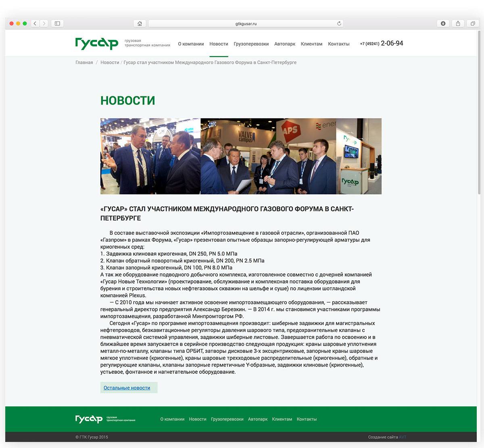Open the О компании header menu item
The image size is (484, 448).
(191, 44)
